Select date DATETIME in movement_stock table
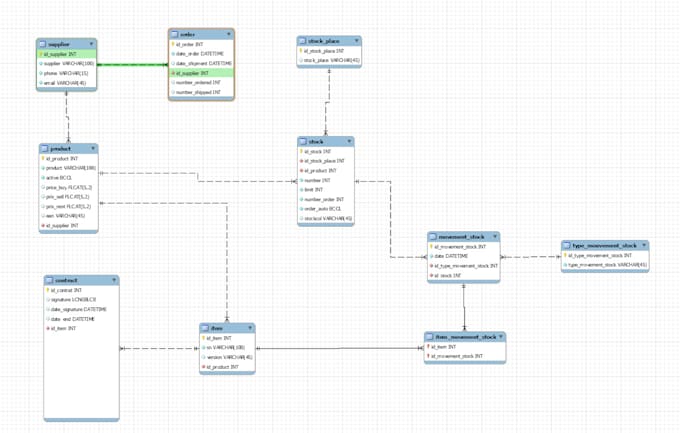This screenshot has width=680, height=433. pyautogui.click(x=464, y=256)
